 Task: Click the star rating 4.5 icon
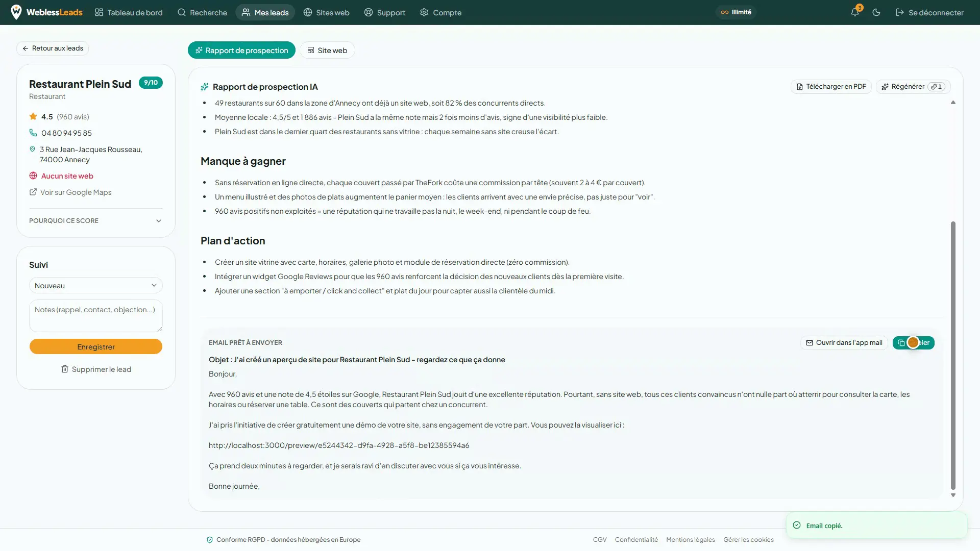33,116
